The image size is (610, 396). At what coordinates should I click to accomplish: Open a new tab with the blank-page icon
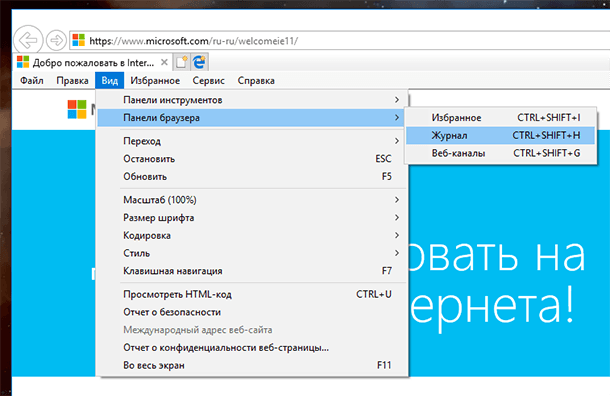pyautogui.click(x=181, y=62)
